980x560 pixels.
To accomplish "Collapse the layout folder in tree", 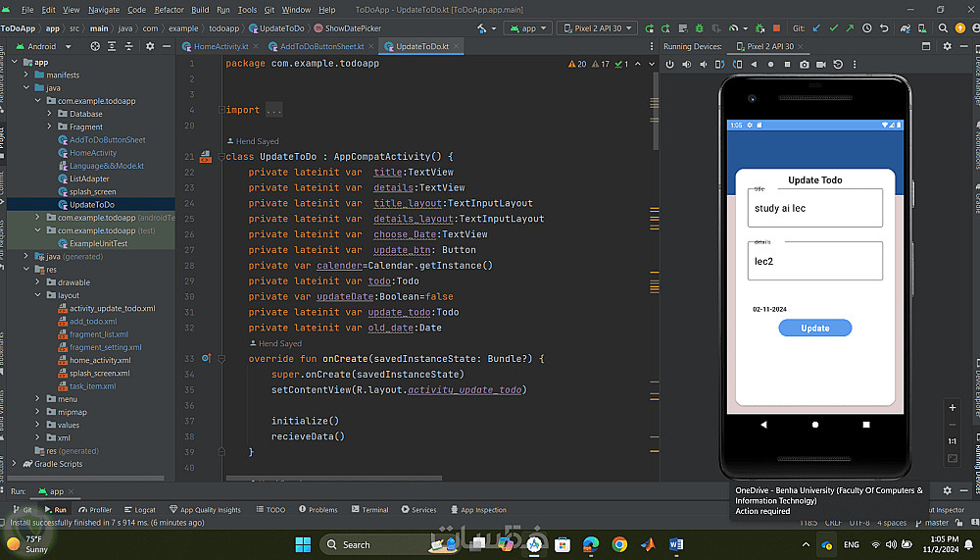I will pyautogui.click(x=38, y=295).
